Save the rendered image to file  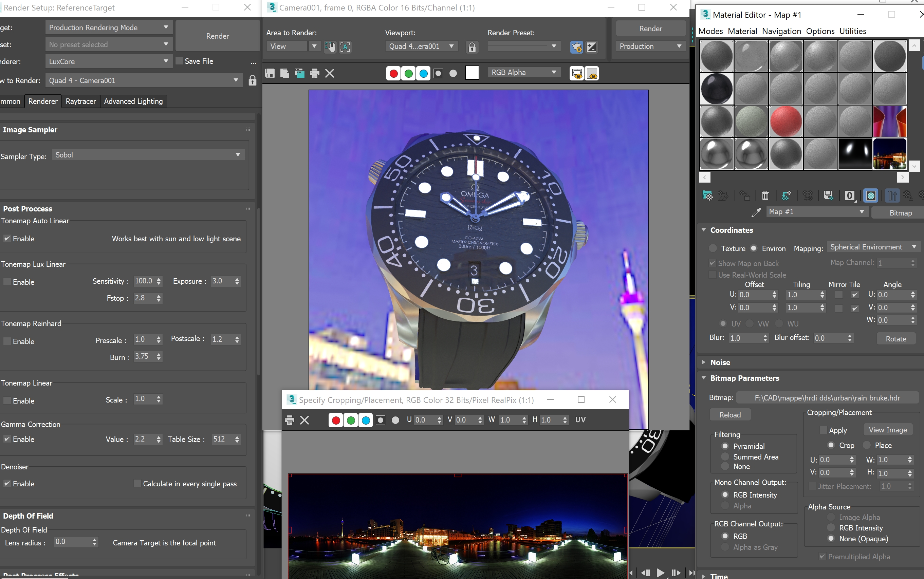point(270,73)
